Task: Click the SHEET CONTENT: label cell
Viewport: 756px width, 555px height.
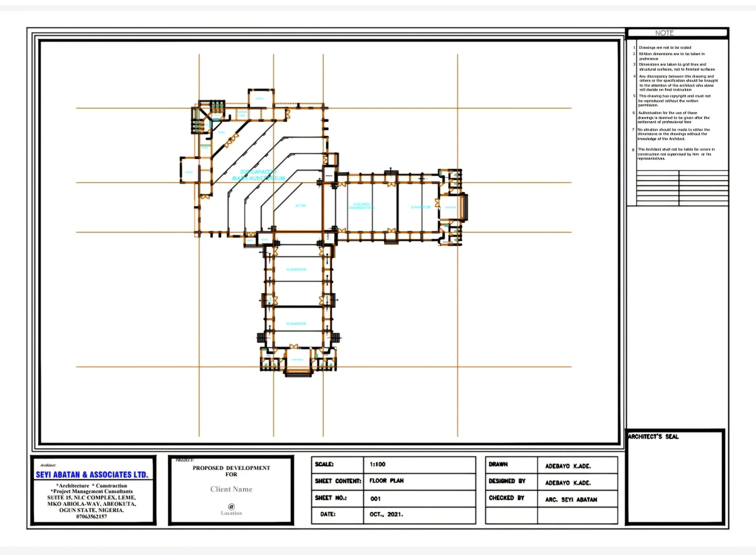Action: point(338,481)
